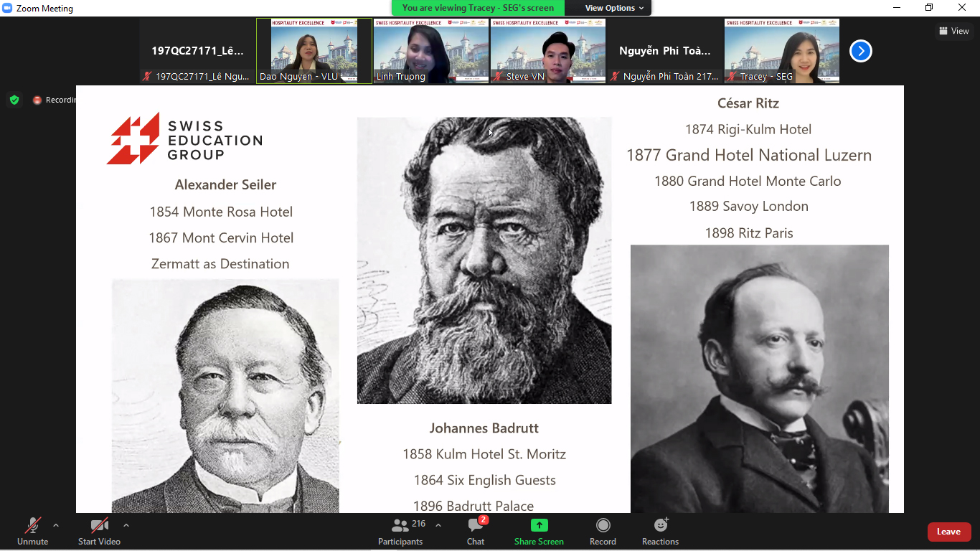
Task: Click the green Share Screen icon
Action: (539, 525)
